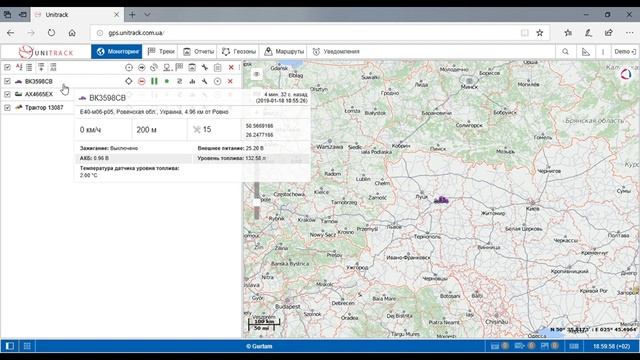This screenshot has height=360, width=640.
Task: Open the distance measuring tool
Action: tap(586, 51)
